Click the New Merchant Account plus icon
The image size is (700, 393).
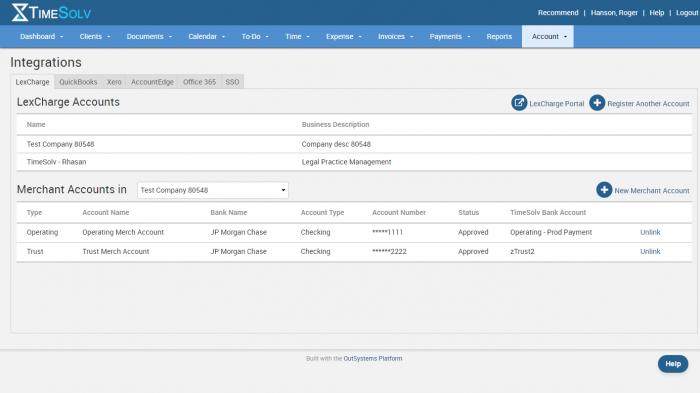(604, 190)
